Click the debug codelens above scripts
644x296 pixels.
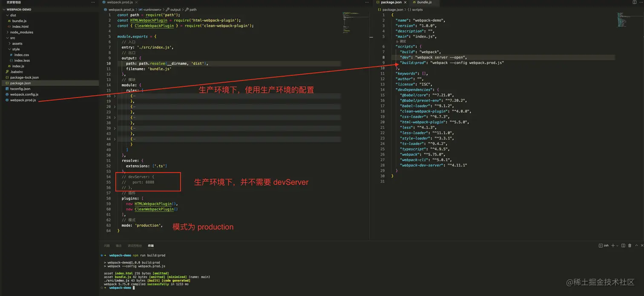[x=401, y=42]
